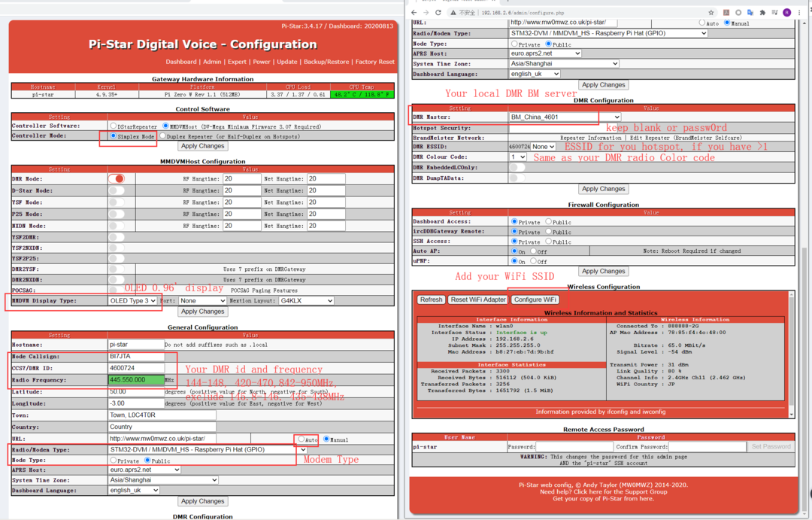Open the media control icon in browser toolbar
This screenshot has height=520, width=812.
click(x=774, y=13)
